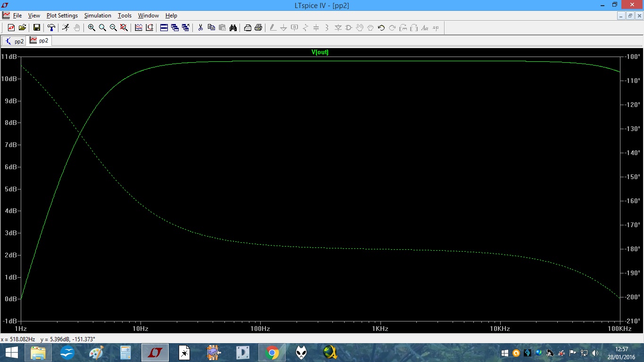644x362 pixels.
Task: Click the Ground symbol icon
Action: [x=284, y=28]
